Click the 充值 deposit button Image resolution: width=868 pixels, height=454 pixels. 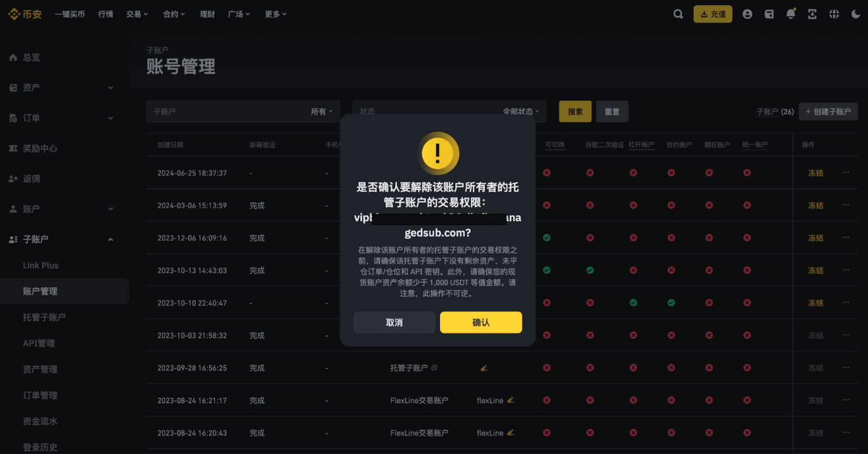[x=712, y=14]
